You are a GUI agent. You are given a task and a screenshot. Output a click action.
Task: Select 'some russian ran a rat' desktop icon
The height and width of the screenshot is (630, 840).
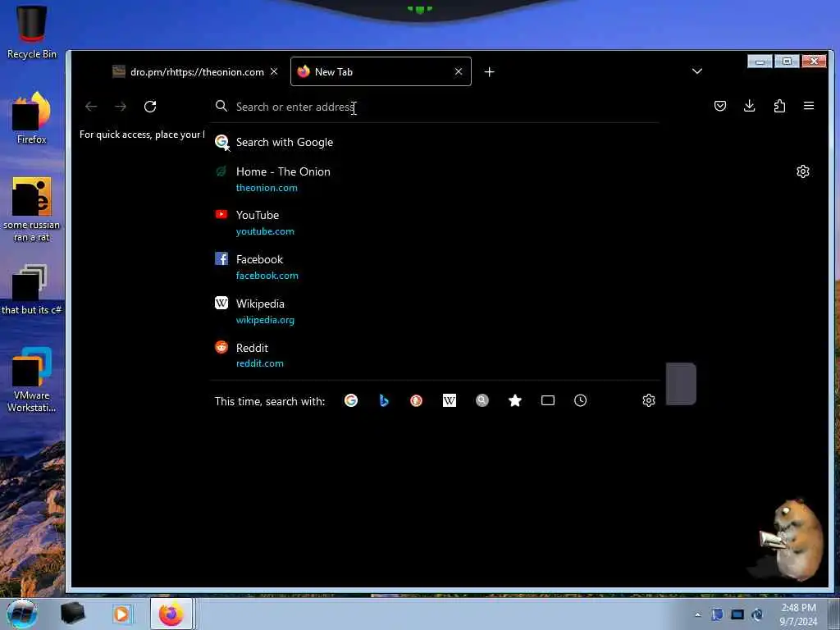click(32, 209)
